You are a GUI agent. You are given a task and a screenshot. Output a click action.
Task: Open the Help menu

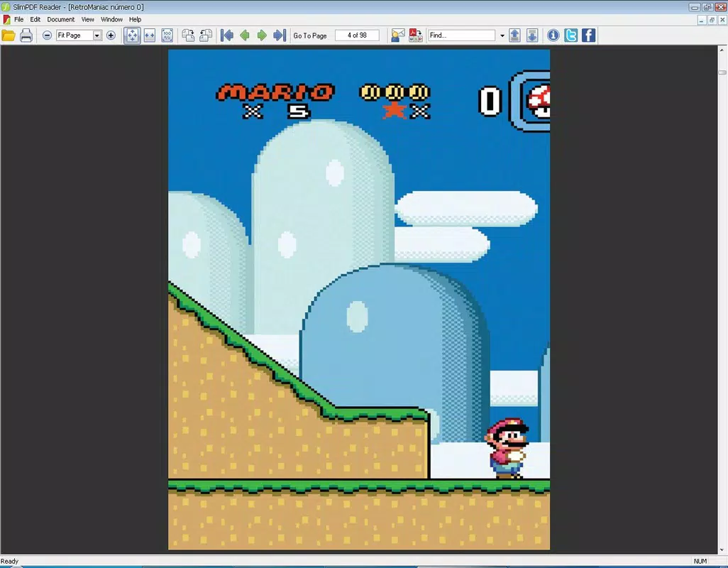(135, 19)
